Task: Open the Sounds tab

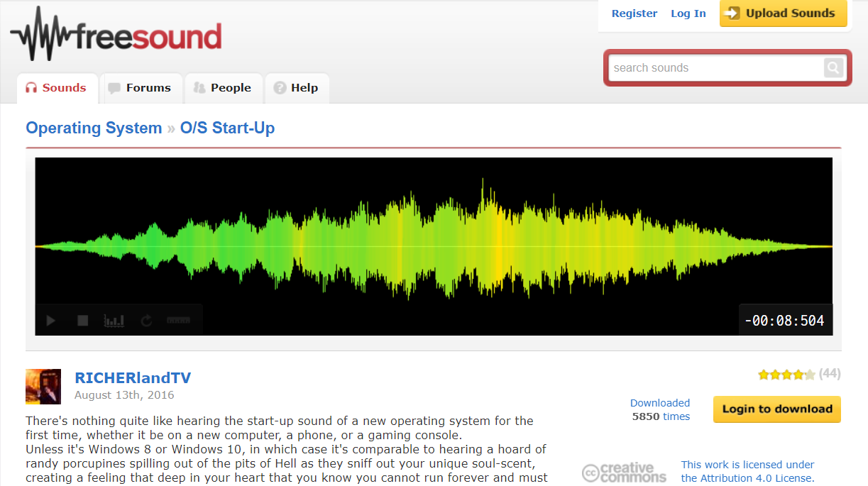Action: (56, 88)
